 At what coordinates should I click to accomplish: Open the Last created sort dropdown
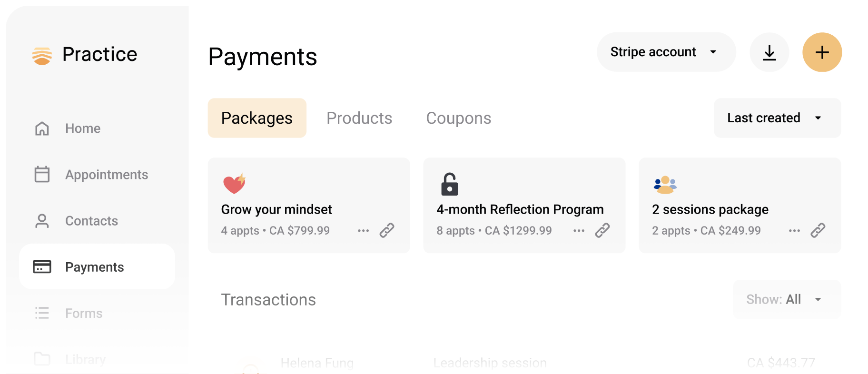[x=777, y=118]
